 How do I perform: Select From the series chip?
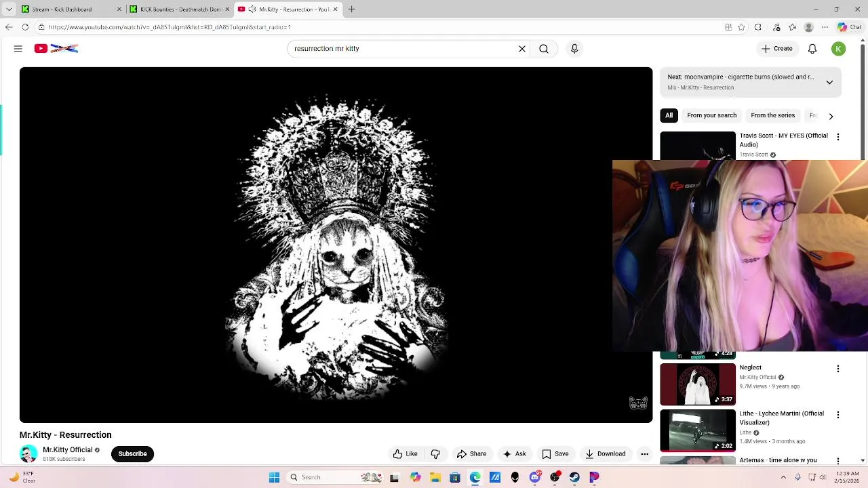pyautogui.click(x=772, y=115)
